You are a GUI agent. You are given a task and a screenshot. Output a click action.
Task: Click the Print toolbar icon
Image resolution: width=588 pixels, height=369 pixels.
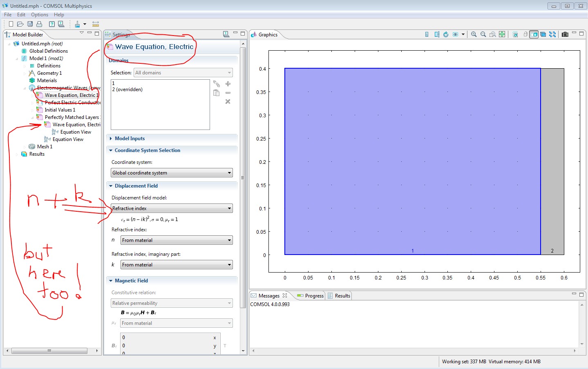[x=39, y=24]
